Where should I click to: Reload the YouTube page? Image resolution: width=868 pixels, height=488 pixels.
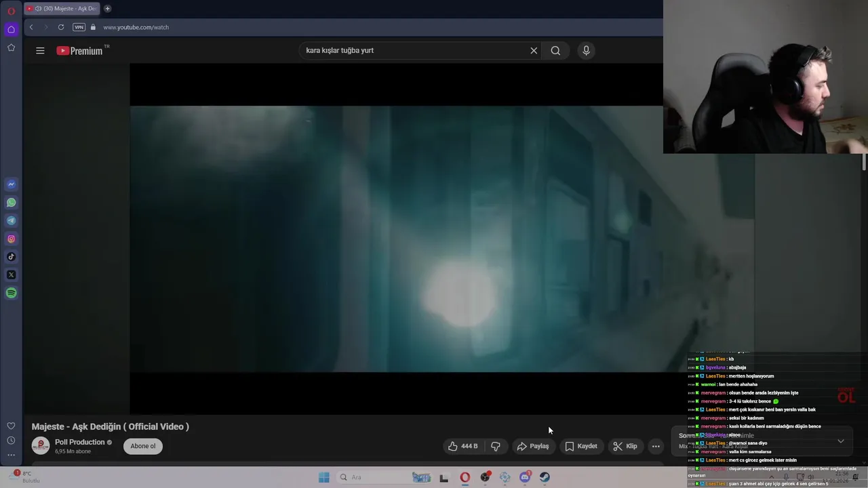(61, 27)
